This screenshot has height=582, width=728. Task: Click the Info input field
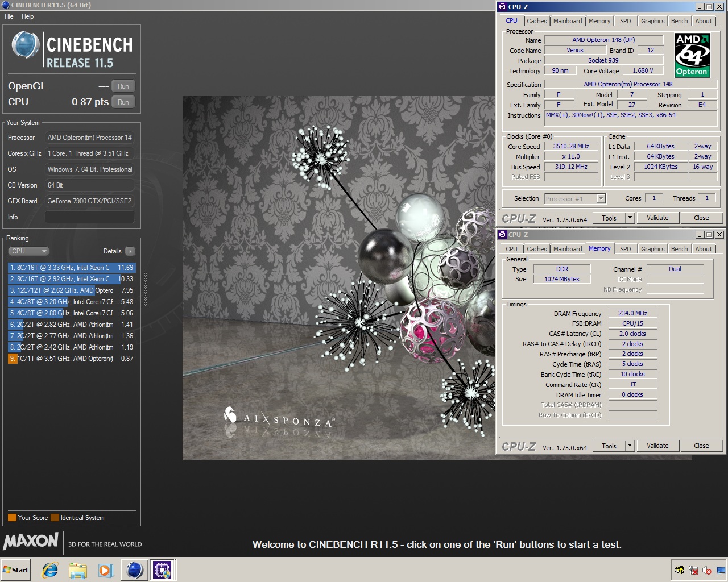pos(90,217)
